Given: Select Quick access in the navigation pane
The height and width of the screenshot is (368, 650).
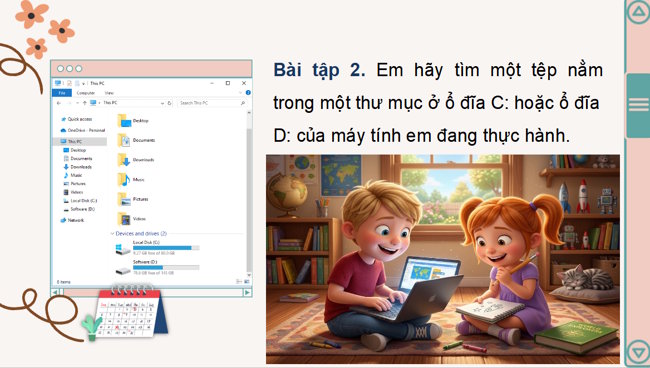Looking at the screenshot, I should (76, 119).
